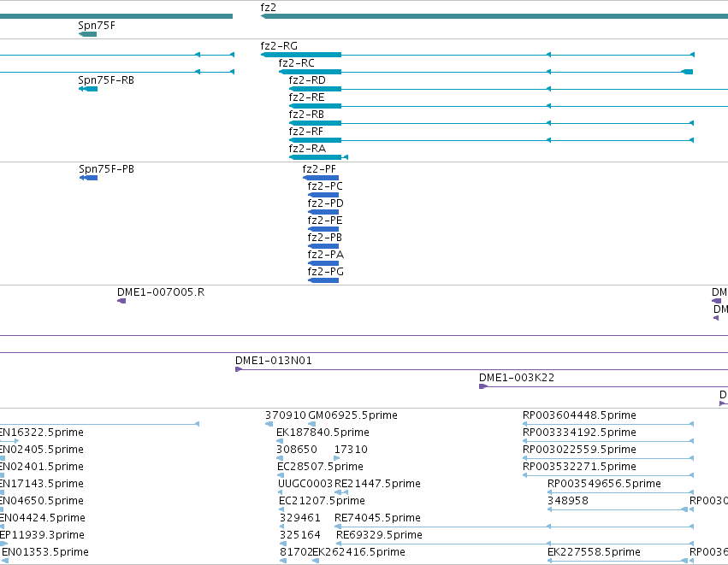Viewport: 728px width, 565px height.
Task: Select the EK187840.5prime EST
Action: pos(280,441)
